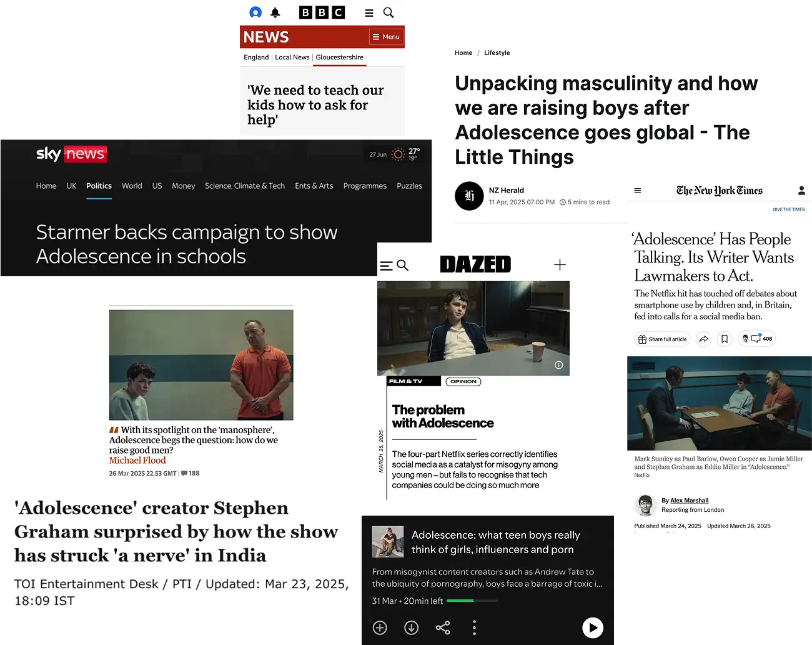Screen dimensions: 812x645
Task: Add podcast episode with plus circle icon
Action: [x=380, y=627]
